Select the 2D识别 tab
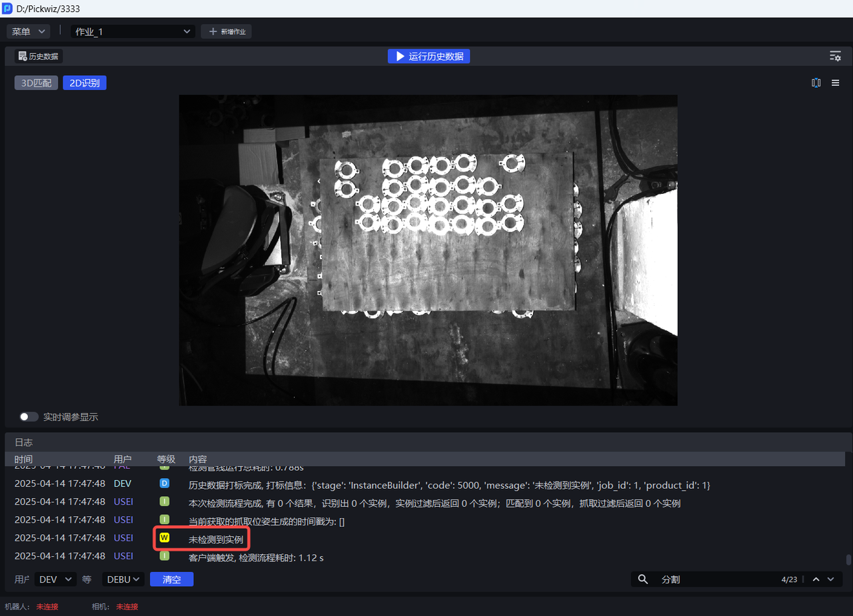Viewport: 853px width, 616px height. pyautogui.click(x=85, y=83)
